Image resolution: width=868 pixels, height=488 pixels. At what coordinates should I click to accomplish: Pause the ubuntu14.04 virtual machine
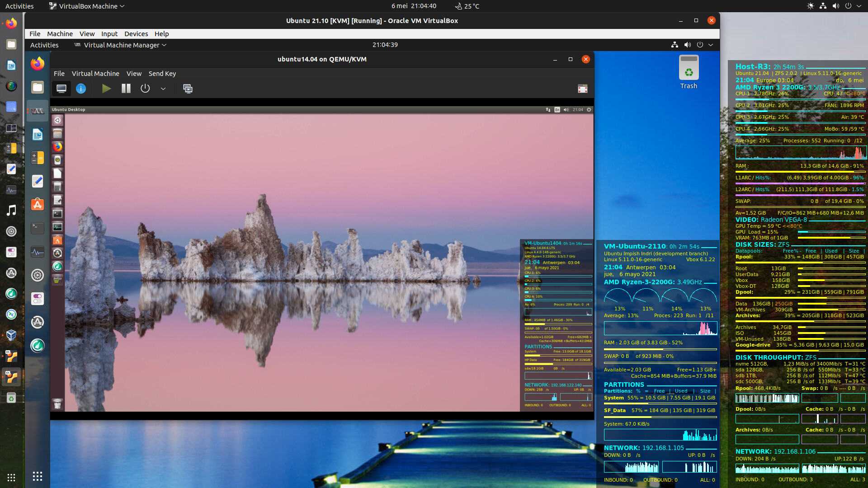[x=126, y=89]
